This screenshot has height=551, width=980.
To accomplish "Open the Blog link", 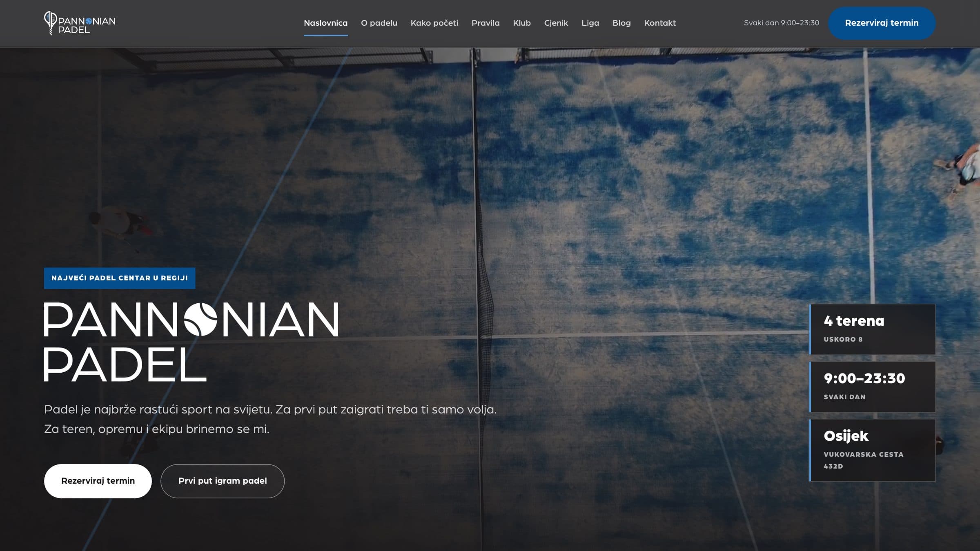I will click(x=621, y=23).
